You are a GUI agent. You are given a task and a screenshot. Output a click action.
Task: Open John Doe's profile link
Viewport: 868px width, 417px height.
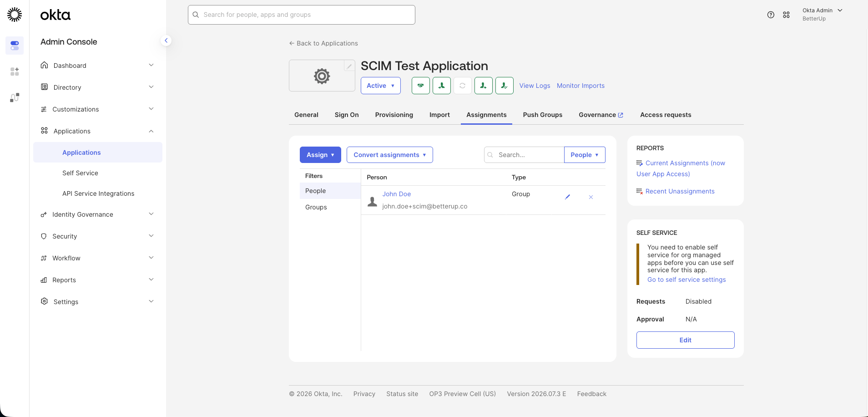click(397, 194)
